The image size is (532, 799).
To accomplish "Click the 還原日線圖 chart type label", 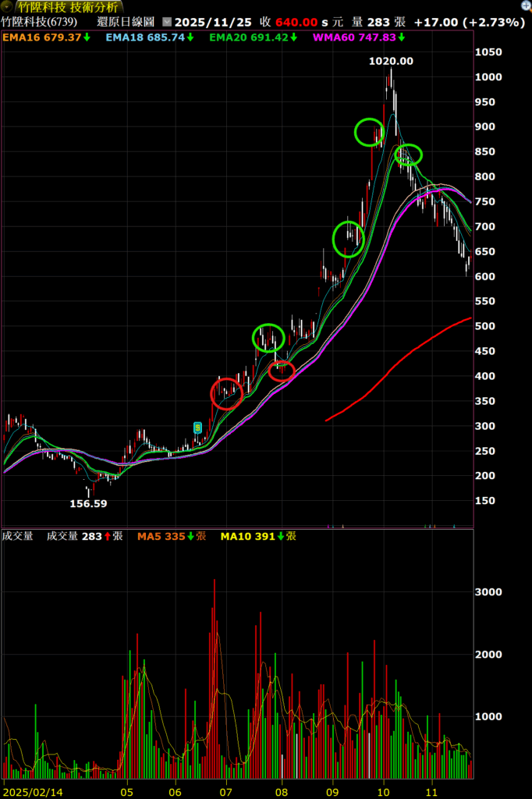I will point(126,23).
